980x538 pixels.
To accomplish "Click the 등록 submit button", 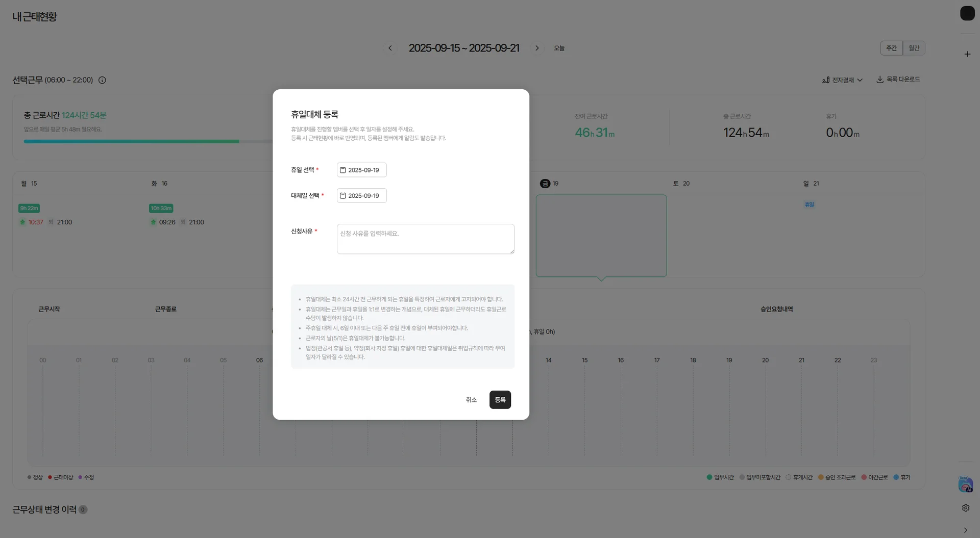I will click(x=500, y=399).
